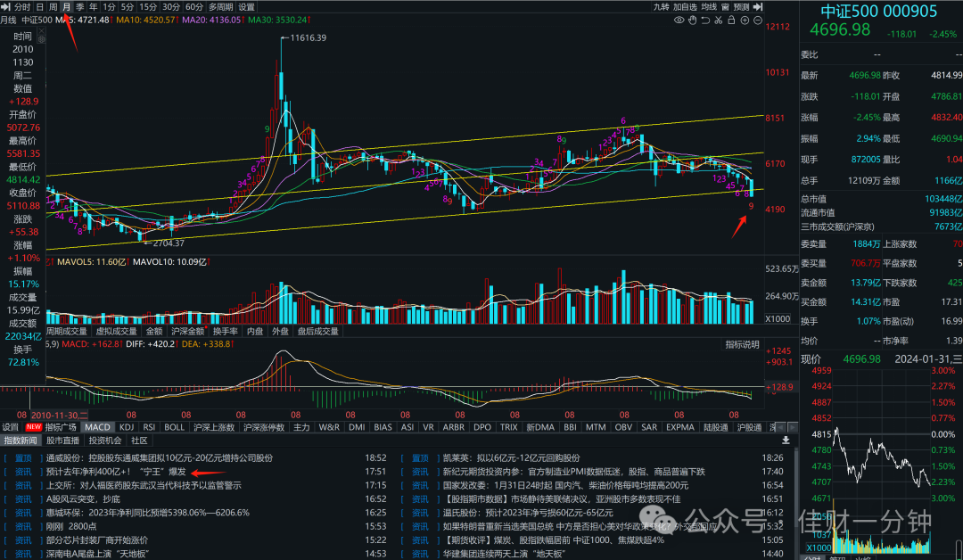This screenshot has width=963, height=560.
Task: Click the download icon in news panel
Action: tap(786, 441)
